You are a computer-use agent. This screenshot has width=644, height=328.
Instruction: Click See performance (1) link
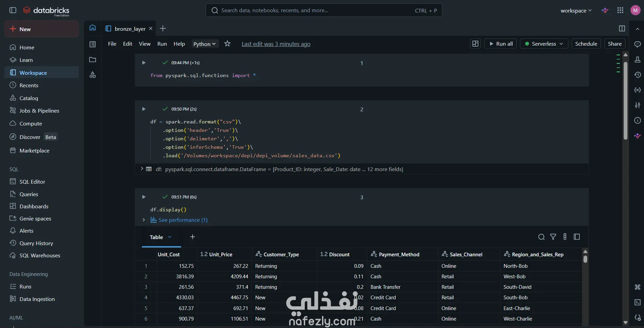point(183,220)
